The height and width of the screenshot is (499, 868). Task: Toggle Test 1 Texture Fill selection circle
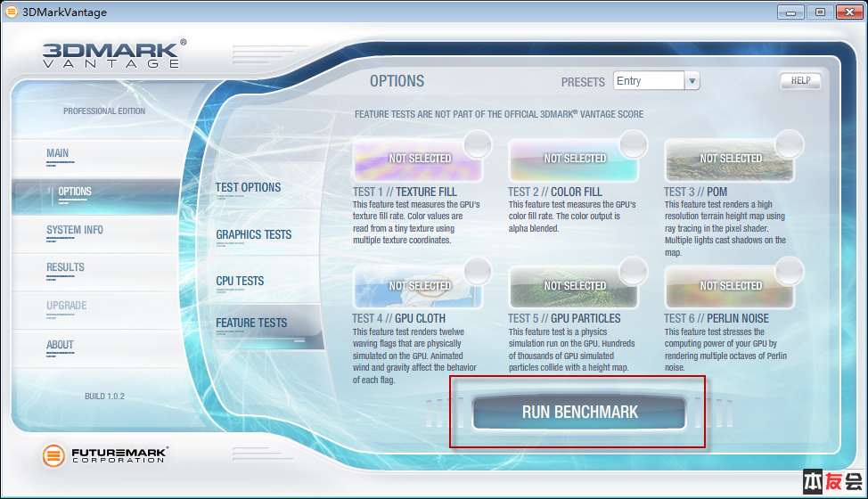478,143
